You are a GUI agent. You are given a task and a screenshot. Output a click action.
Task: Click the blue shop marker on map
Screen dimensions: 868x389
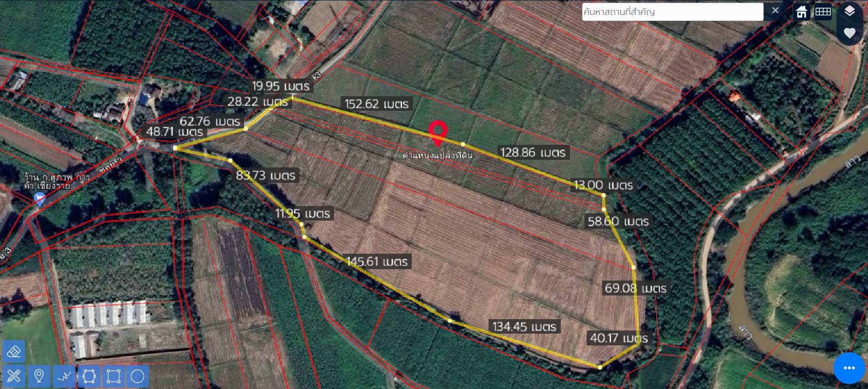tap(40, 198)
